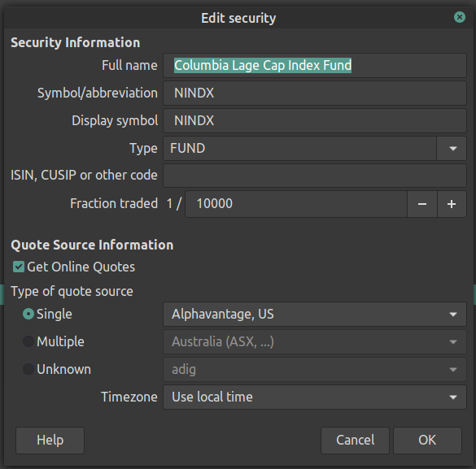Click the Type of quote source label
Viewport: 476px width, 469px height.
pos(72,291)
